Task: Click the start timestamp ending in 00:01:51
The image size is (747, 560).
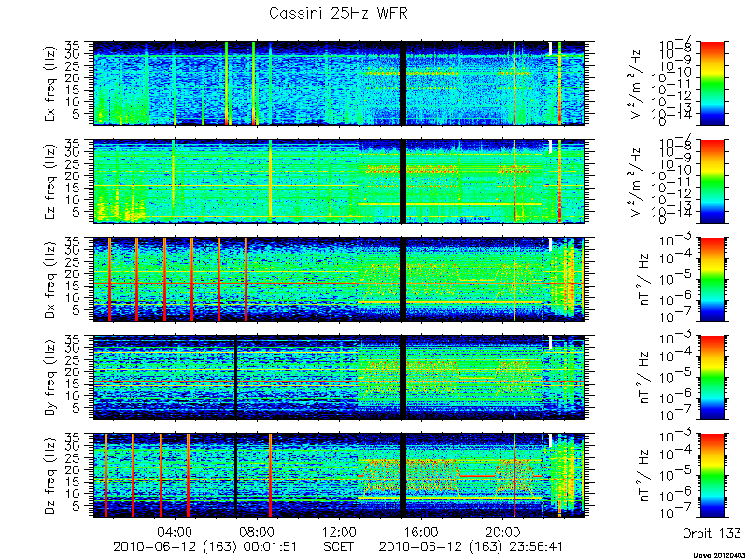Action: pos(205,547)
